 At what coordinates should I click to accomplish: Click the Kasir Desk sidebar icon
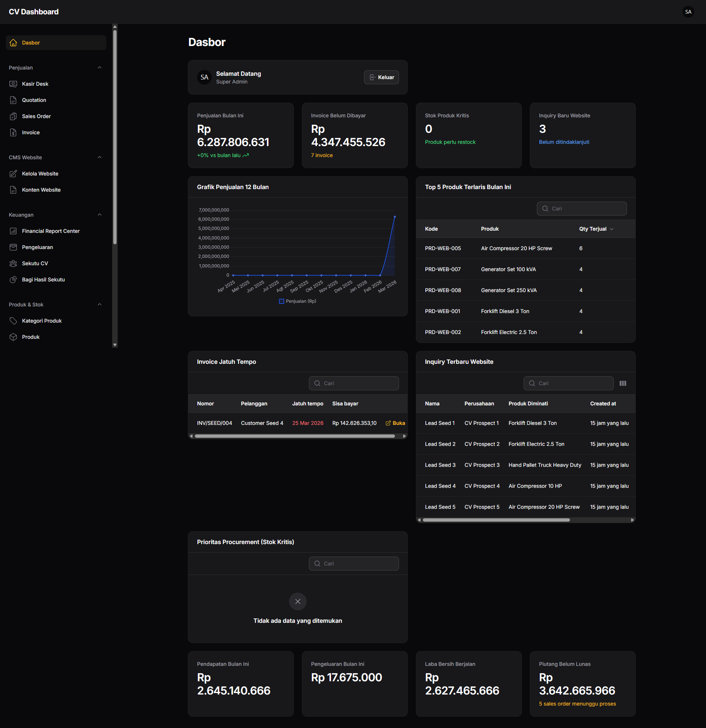click(x=13, y=84)
